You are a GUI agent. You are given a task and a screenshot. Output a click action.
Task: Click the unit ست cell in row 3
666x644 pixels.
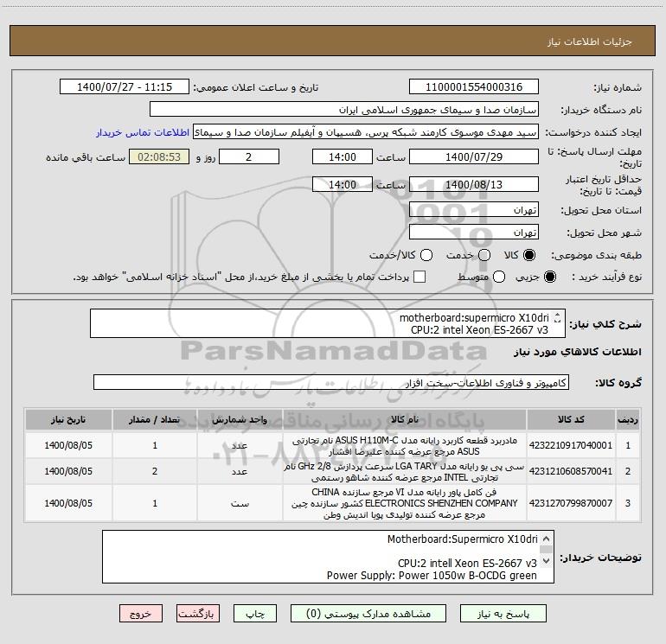240,503
